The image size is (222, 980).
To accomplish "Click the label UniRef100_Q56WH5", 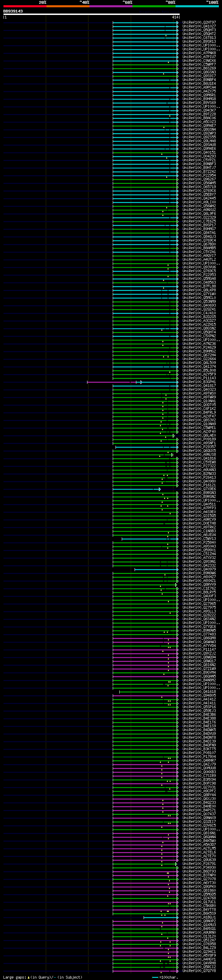I will (199, 183).
